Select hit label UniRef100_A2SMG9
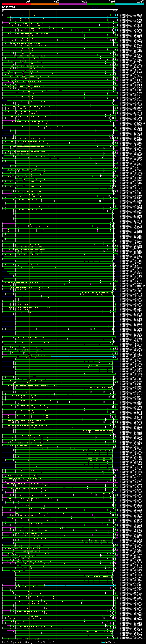The image size is (146, 644). [x=131, y=72]
